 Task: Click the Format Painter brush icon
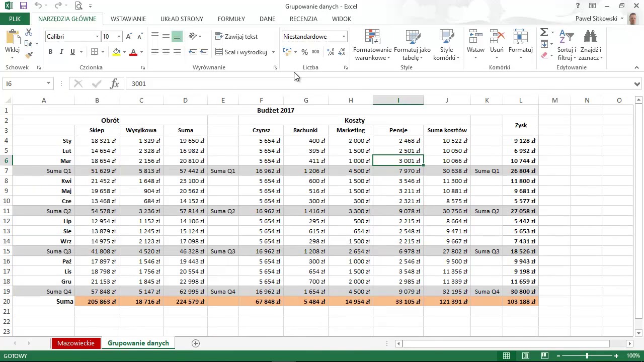pyautogui.click(x=29, y=55)
